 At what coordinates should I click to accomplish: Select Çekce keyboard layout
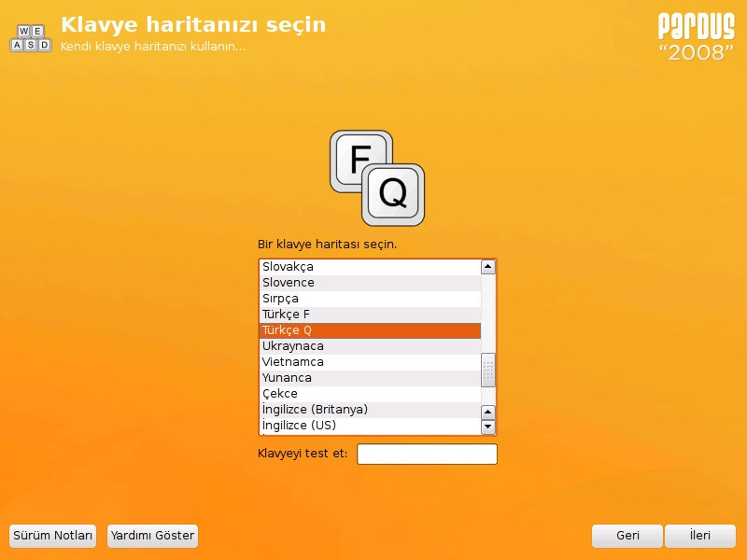coord(370,394)
